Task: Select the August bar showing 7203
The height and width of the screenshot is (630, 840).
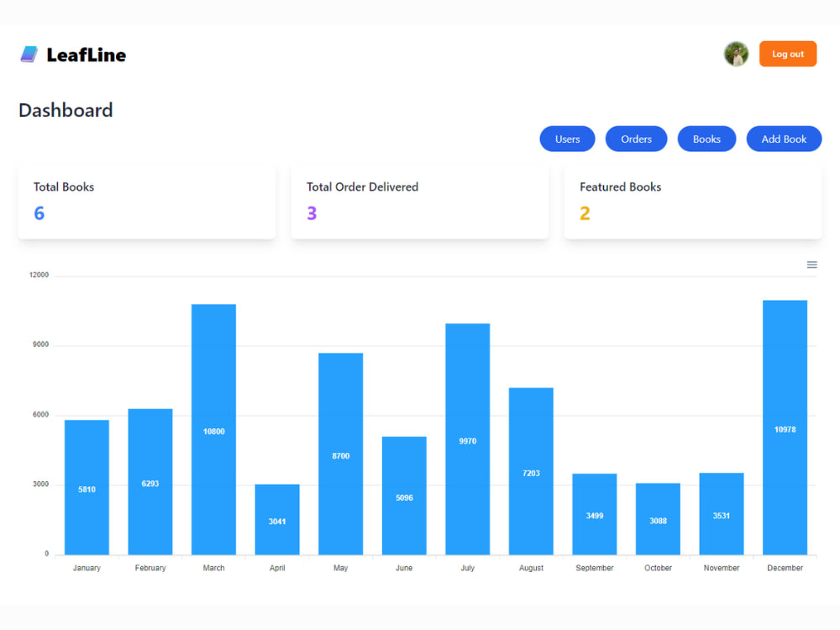Action: [531, 471]
